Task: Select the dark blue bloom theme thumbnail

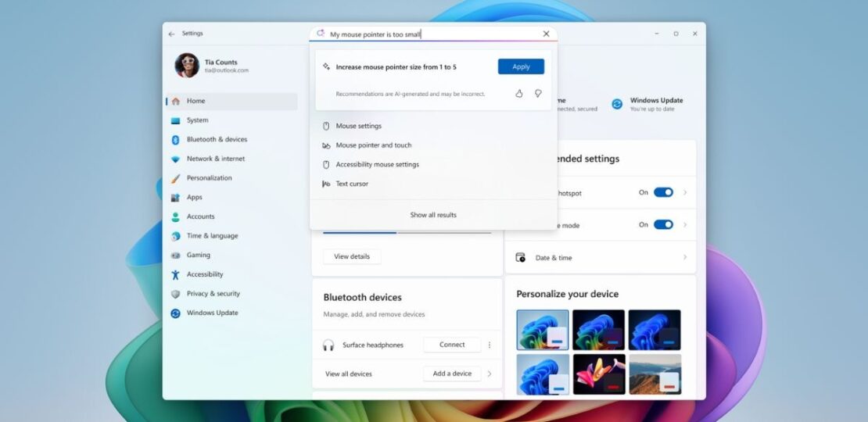Action: click(655, 330)
